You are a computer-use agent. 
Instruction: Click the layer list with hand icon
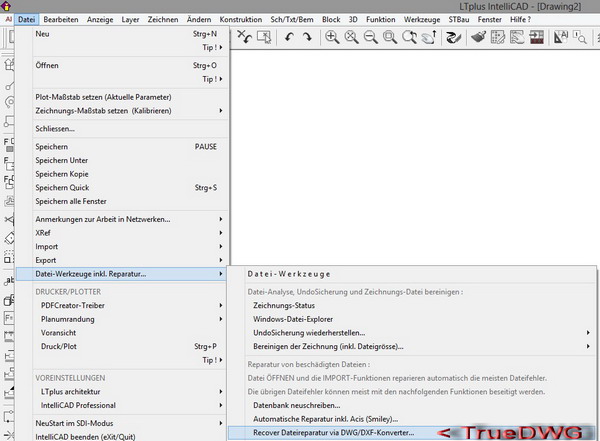(517, 37)
